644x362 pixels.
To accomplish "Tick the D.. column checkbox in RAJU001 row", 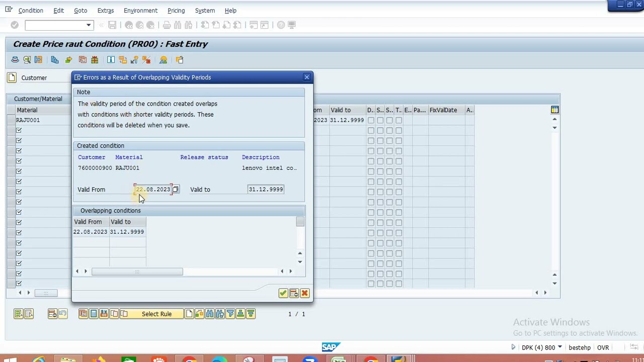I will [x=371, y=120].
